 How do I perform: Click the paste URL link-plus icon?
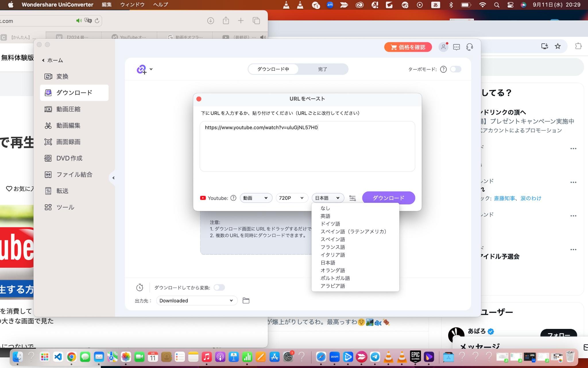point(141,69)
